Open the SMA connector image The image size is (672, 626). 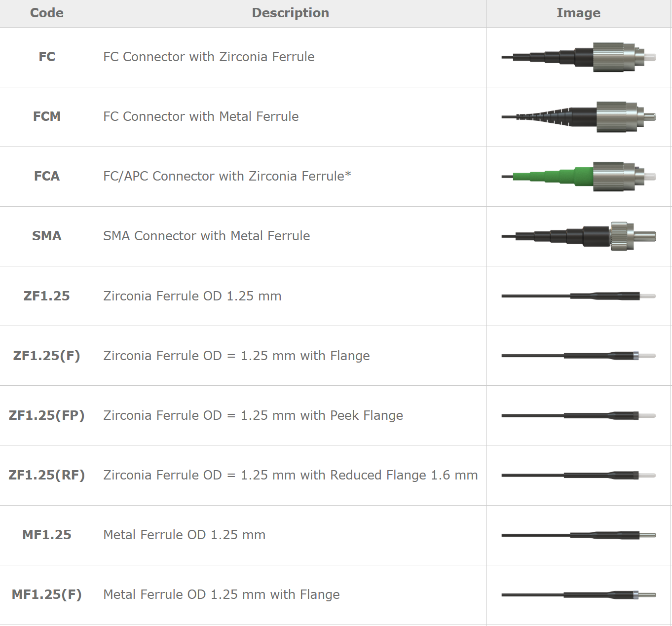(579, 236)
